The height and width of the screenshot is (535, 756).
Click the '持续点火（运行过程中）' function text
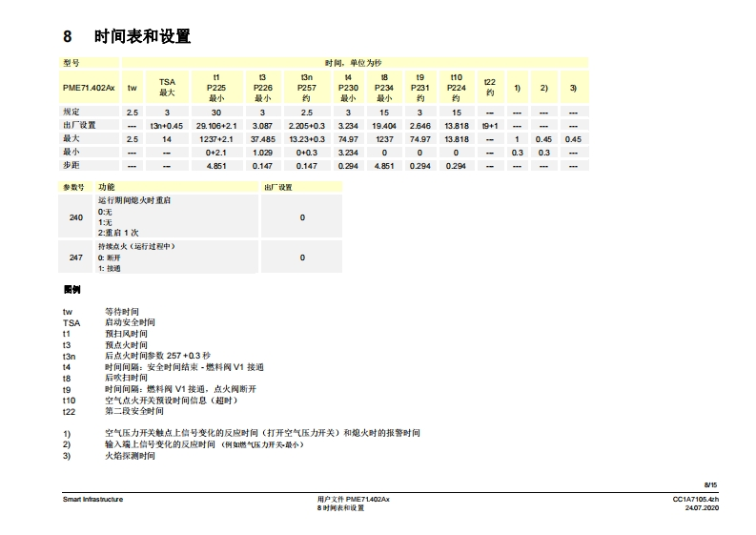[x=136, y=246]
